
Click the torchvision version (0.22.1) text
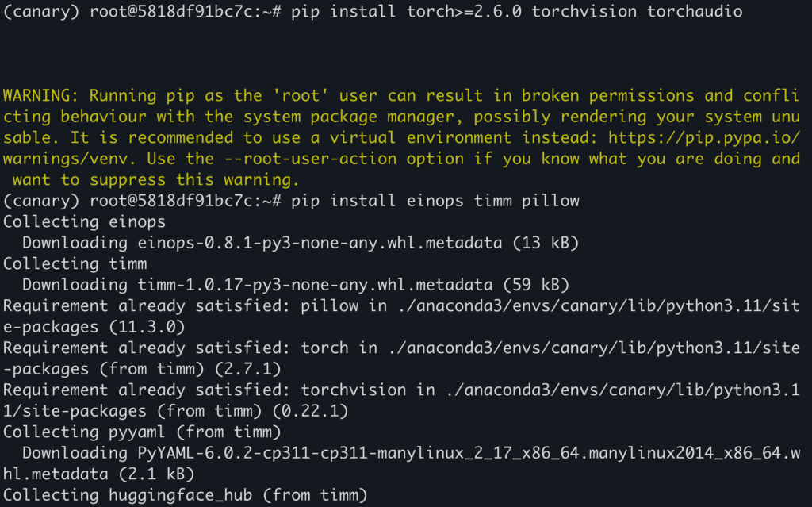click(310, 411)
